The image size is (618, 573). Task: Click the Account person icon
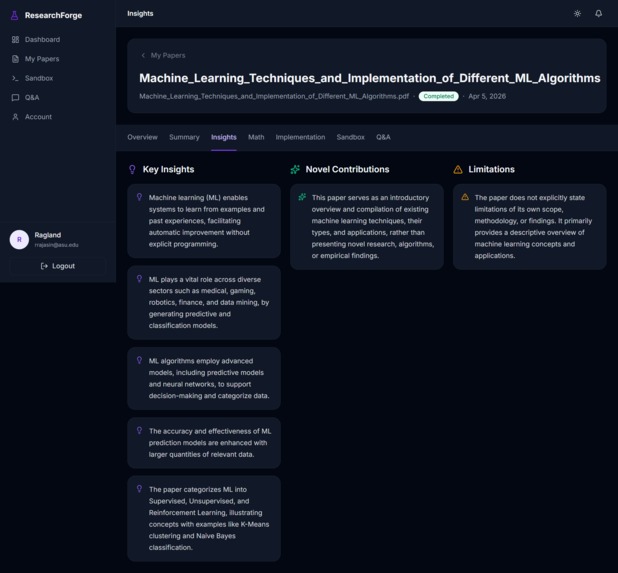click(15, 117)
